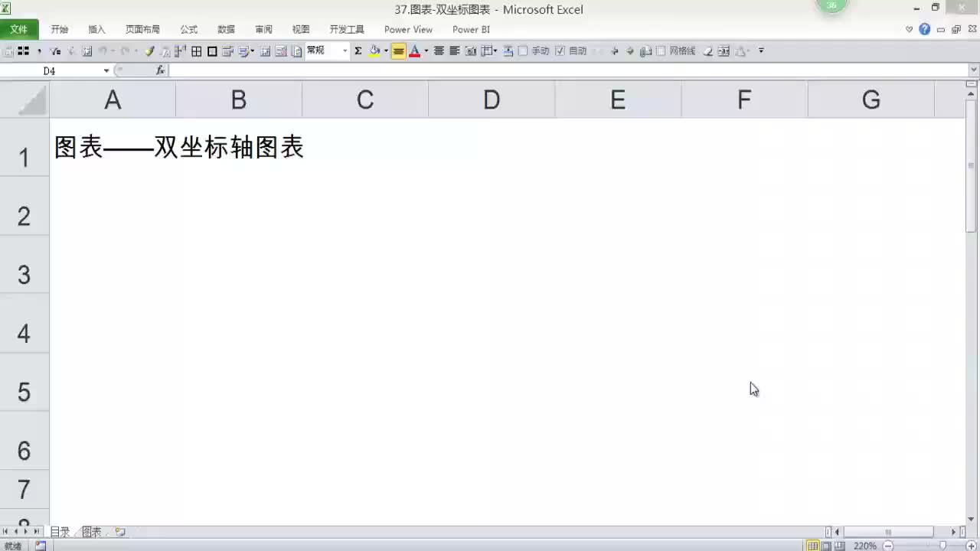Click the macro record status bar icon
The height and width of the screenshot is (551, 980).
coord(41,546)
